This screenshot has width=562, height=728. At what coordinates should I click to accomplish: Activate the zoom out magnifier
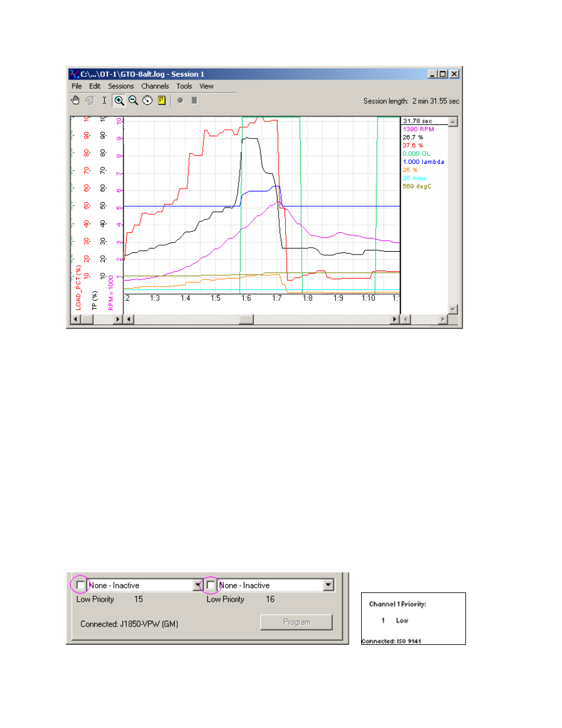click(x=133, y=100)
